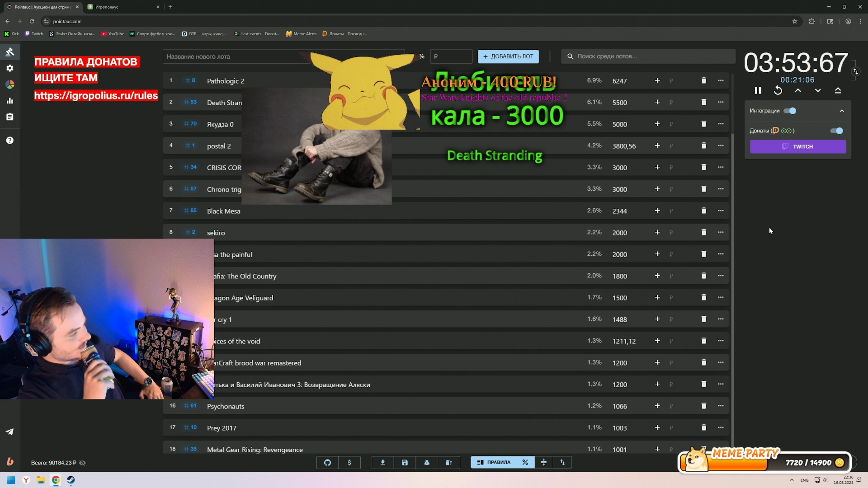Click the clear-all-lots trash list icon

(x=449, y=462)
